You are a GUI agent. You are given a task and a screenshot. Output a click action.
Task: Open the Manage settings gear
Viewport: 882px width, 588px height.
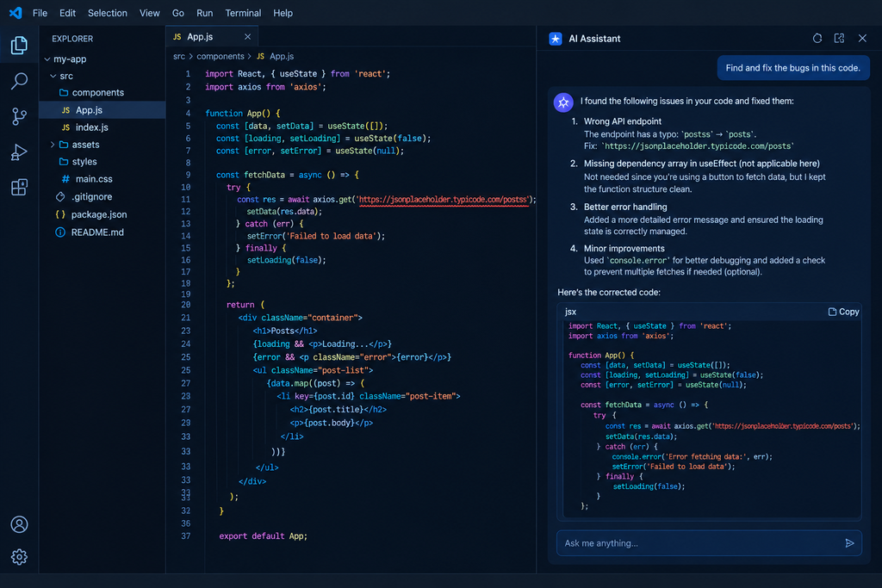click(x=19, y=557)
